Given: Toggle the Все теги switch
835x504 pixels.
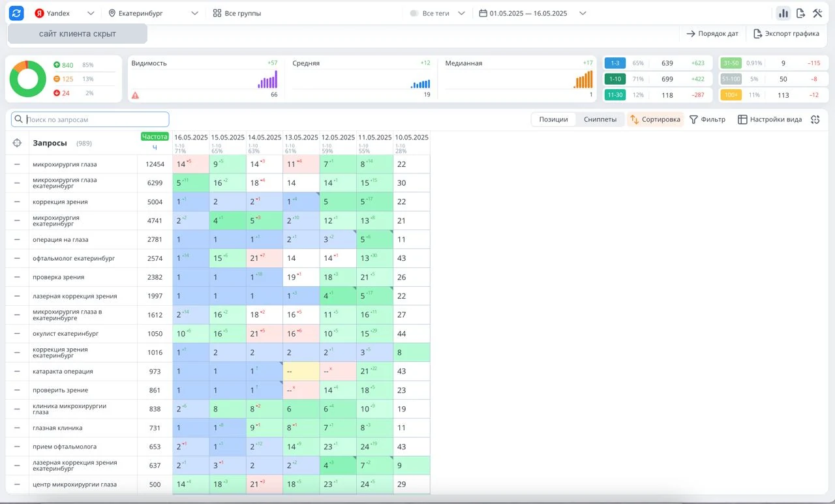Looking at the screenshot, I should click(414, 13).
